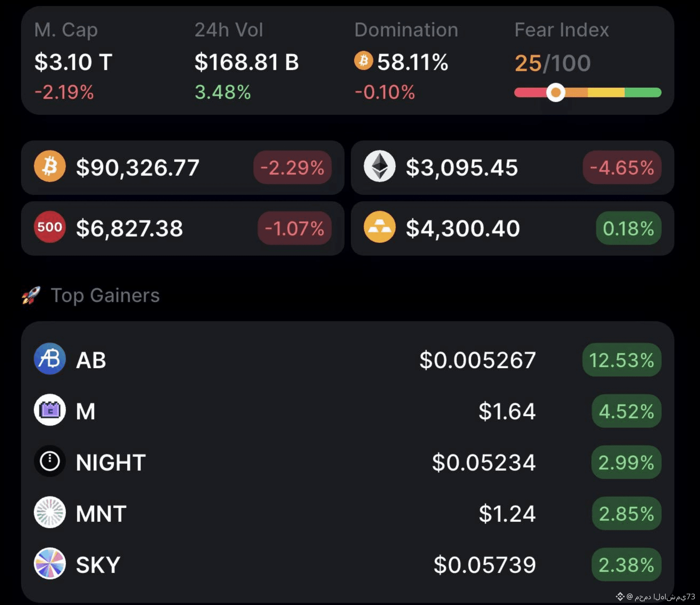Image resolution: width=700 pixels, height=605 pixels.
Task: Click the Fear Index slider knob
Action: [556, 92]
